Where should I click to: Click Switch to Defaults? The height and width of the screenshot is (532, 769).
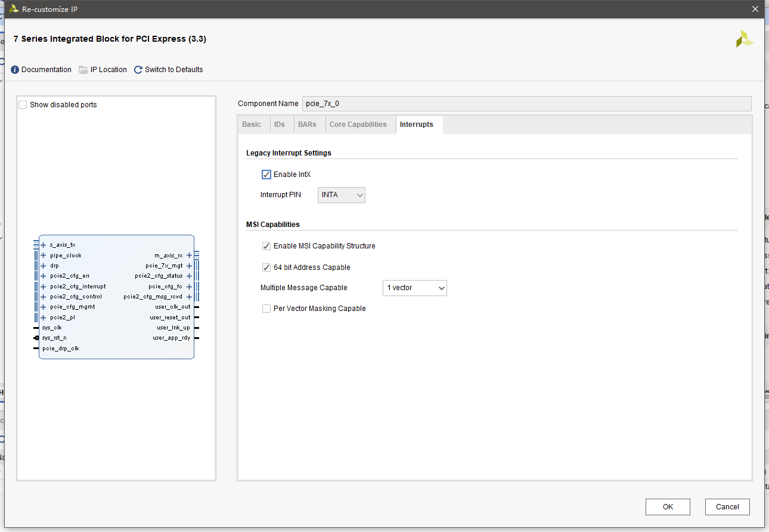[x=173, y=70]
